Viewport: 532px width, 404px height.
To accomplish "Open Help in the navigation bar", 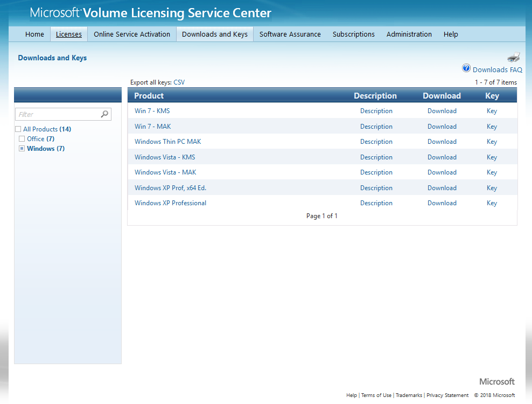I will 451,34.
